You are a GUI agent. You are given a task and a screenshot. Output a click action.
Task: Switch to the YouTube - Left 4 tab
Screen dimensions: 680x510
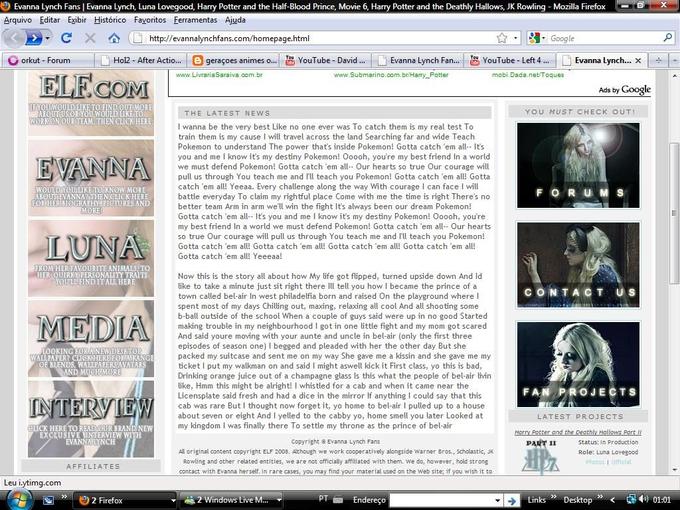tap(511, 60)
